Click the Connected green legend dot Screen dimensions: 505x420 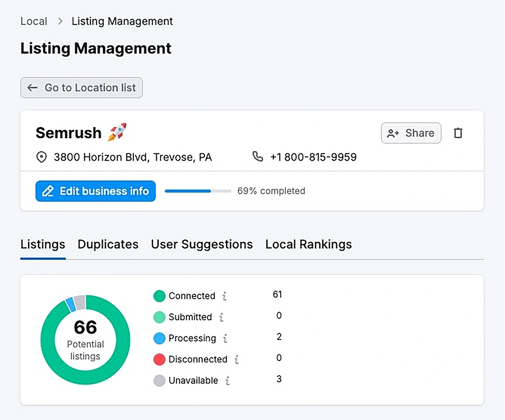click(x=159, y=296)
